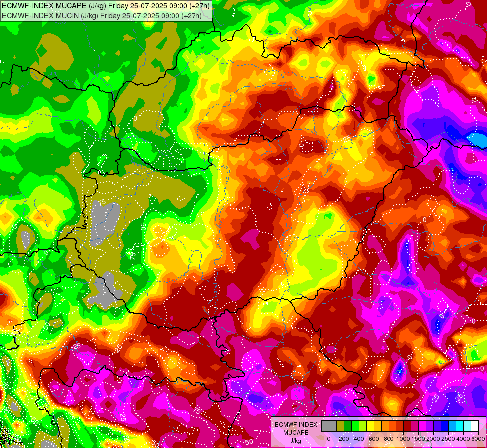Select the dark maroon swatch after 1000
This screenshot has width=487, height=448.
[408, 426]
